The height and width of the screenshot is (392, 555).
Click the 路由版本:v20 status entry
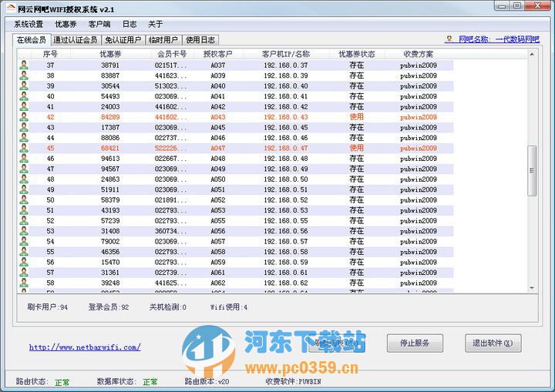click(207, 381)
